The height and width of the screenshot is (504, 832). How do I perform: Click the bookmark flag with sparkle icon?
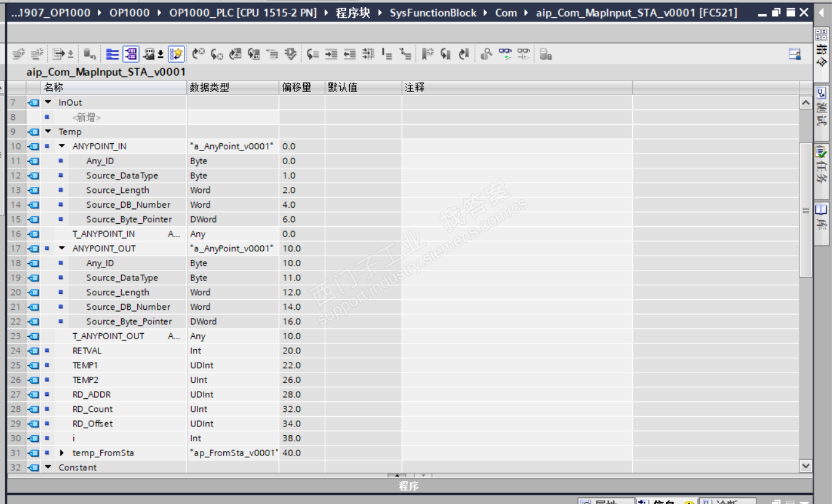428,54
